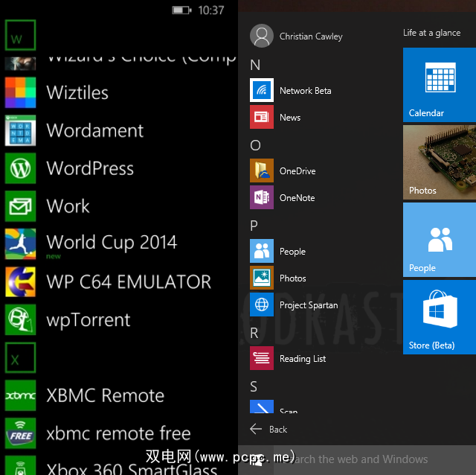Image resolution: width=476 pixels, height=475 pixels.
Task: Click the search the web and Windows box
Action: tap(375, 459)
